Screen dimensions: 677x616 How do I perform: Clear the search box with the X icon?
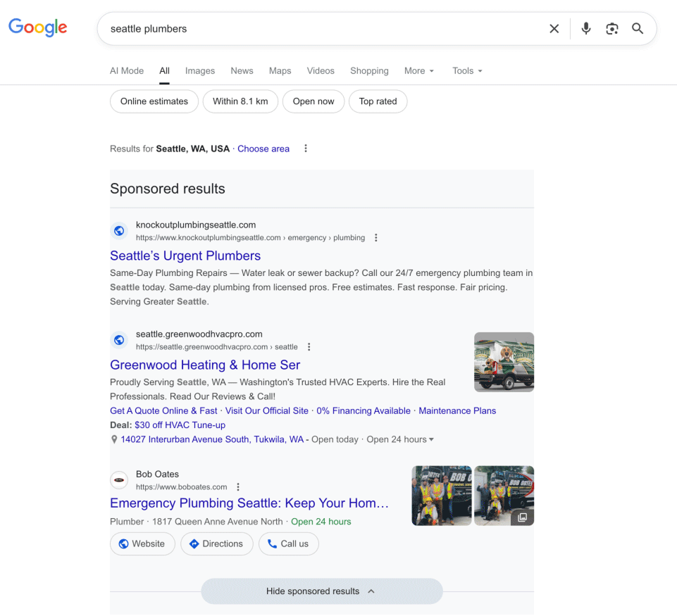click(554, 28)
